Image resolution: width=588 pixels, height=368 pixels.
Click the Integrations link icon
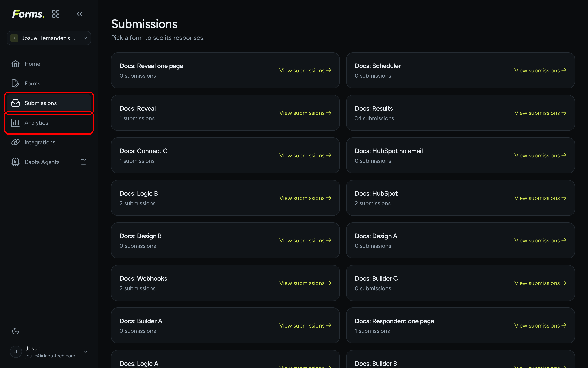16,142
